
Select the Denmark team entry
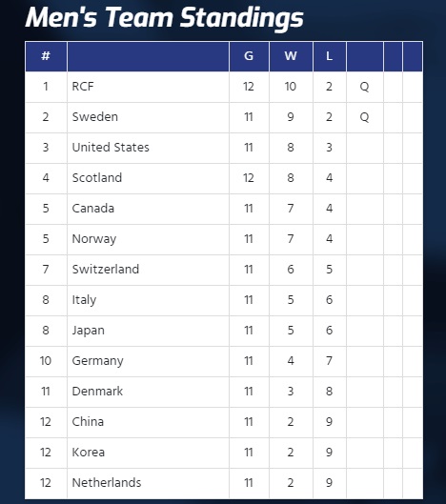[97, 392]
